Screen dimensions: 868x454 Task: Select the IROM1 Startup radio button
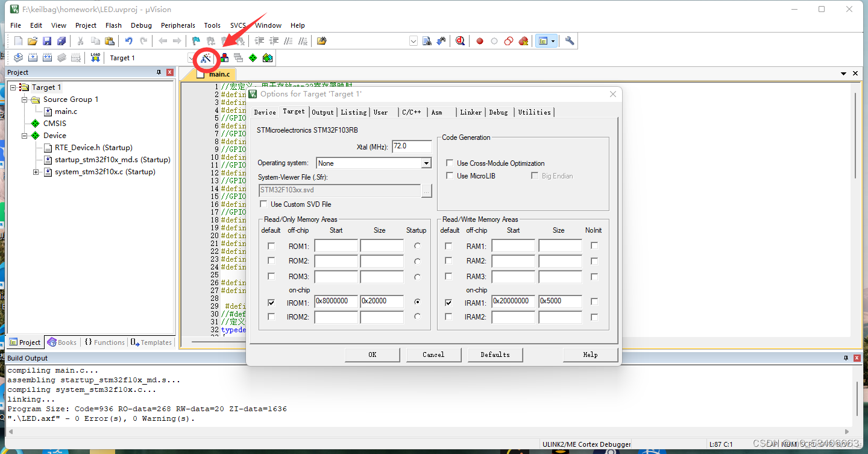pos(418,301)
